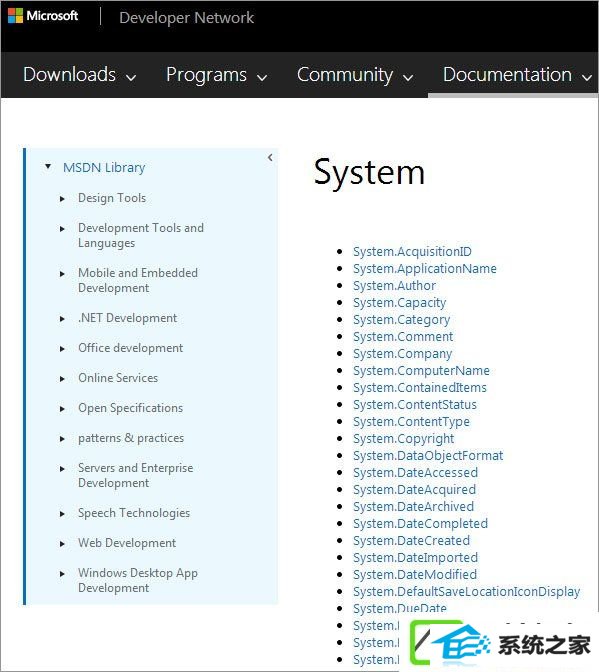Click the Microsoft logo
The width and height of the screenshot is (599, 672).
click(43, 16)
